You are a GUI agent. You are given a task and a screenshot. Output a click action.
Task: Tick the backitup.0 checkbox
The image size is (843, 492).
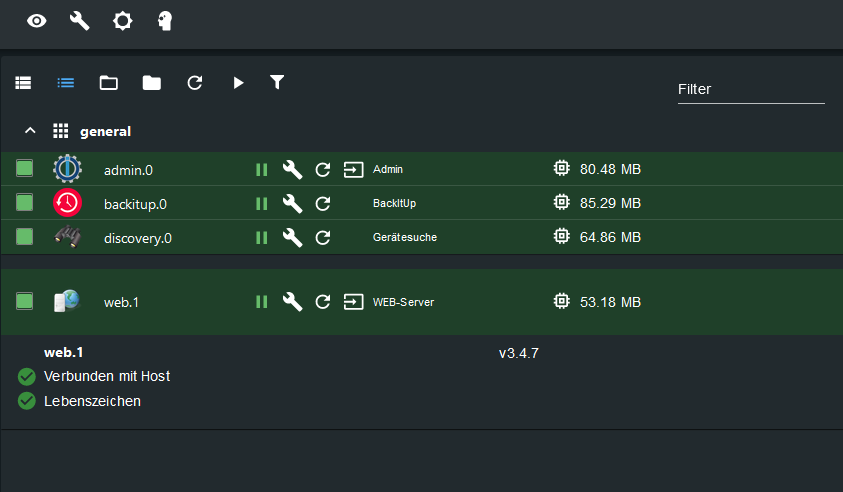click(25, 203)
